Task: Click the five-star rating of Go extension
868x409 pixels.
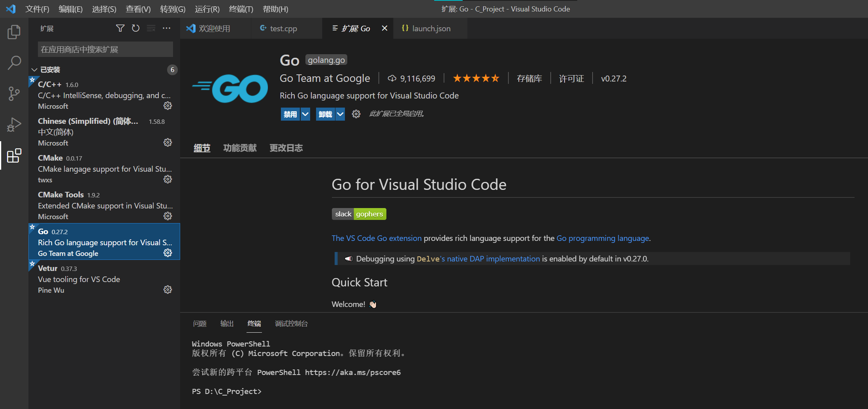Action: [476, 78]
